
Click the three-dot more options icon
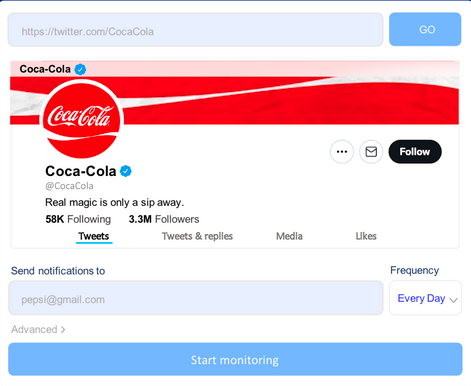point(342,152)
